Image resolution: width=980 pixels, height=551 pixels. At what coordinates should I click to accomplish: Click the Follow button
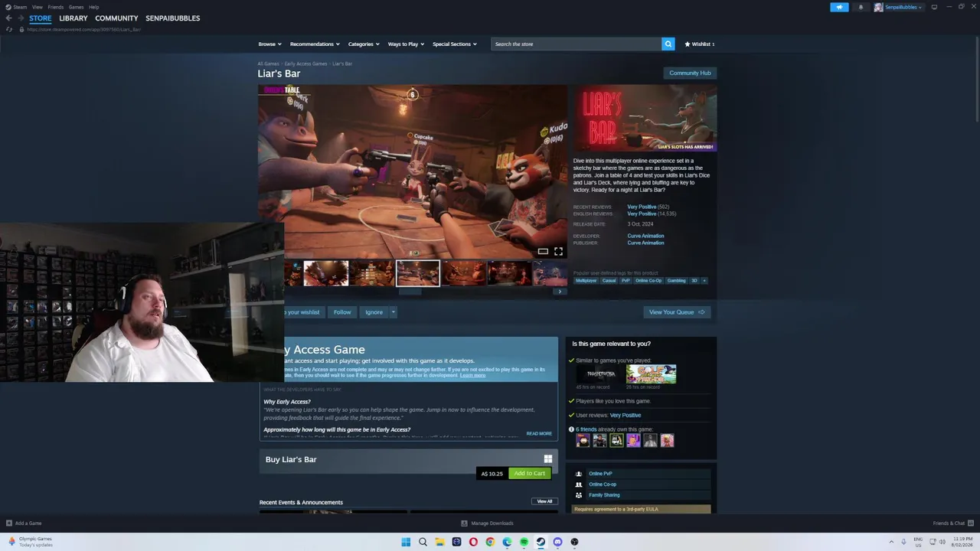[342, 312]
